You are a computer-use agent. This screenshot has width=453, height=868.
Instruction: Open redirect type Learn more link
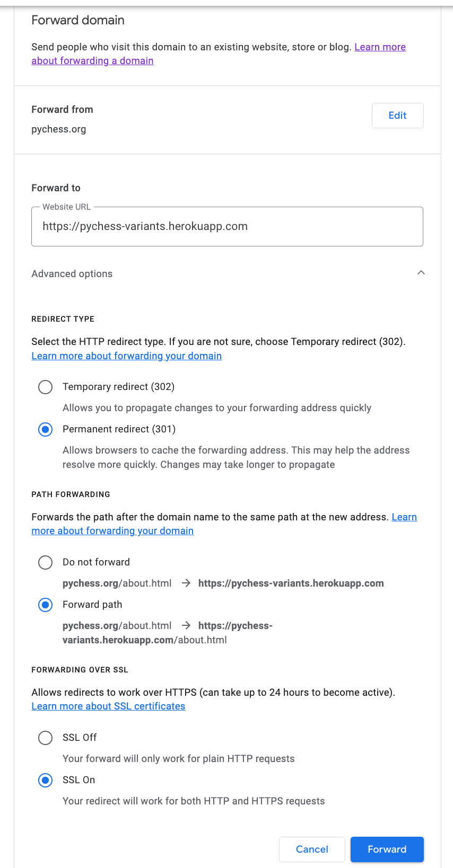pyautogui.click(x=126, y=356)
